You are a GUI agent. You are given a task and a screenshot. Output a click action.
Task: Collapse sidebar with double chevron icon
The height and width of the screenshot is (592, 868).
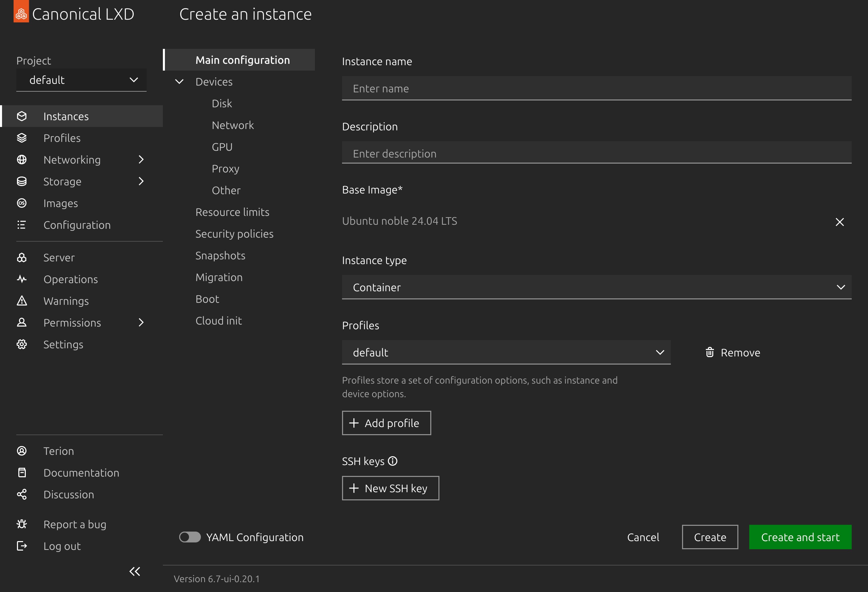point(135,571)
